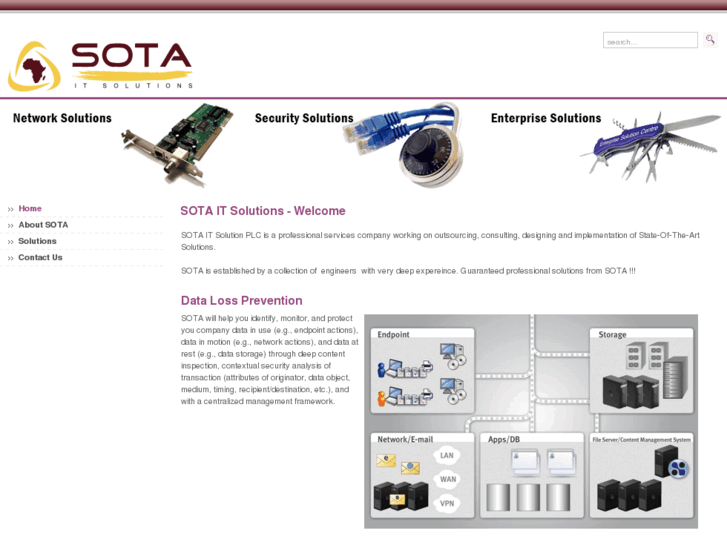
Task: Open Network Solutions heading link
Action: click(62, 118)
